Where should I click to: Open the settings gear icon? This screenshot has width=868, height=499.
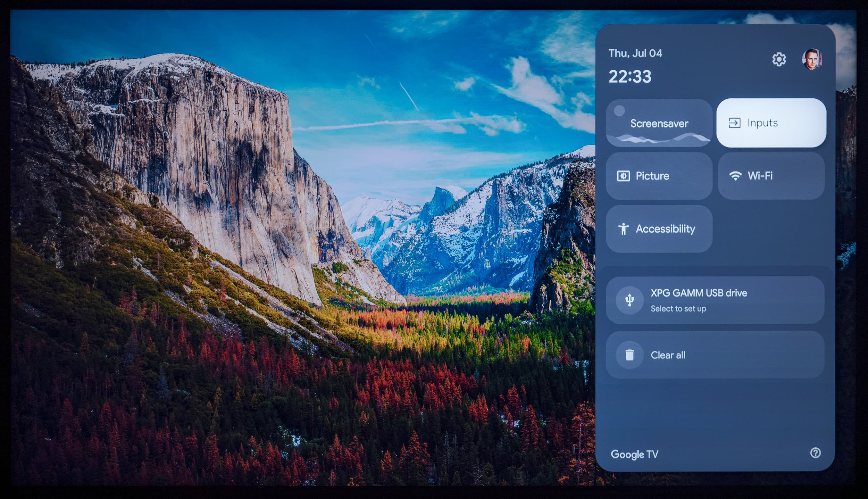coord(779,59)
